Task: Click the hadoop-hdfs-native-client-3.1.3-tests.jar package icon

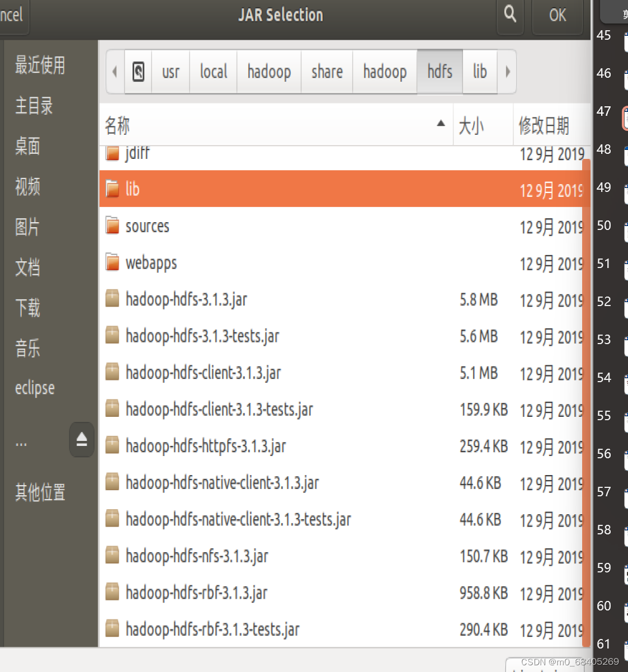Action: (112, 519)
